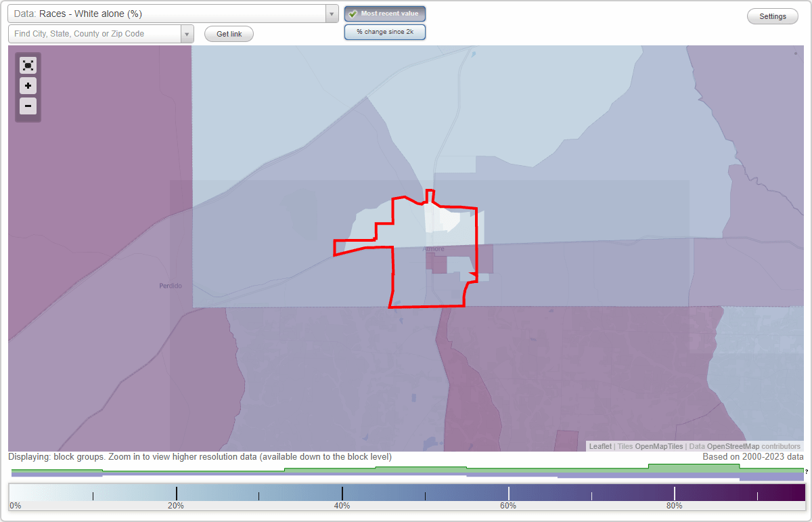
Task: Open the Settings panel
Action: tap(772, 16)
